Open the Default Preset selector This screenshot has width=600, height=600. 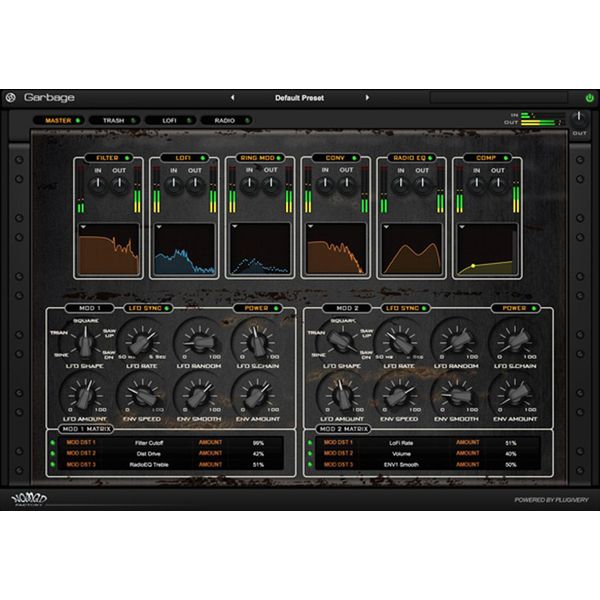(x=299, y=98)
